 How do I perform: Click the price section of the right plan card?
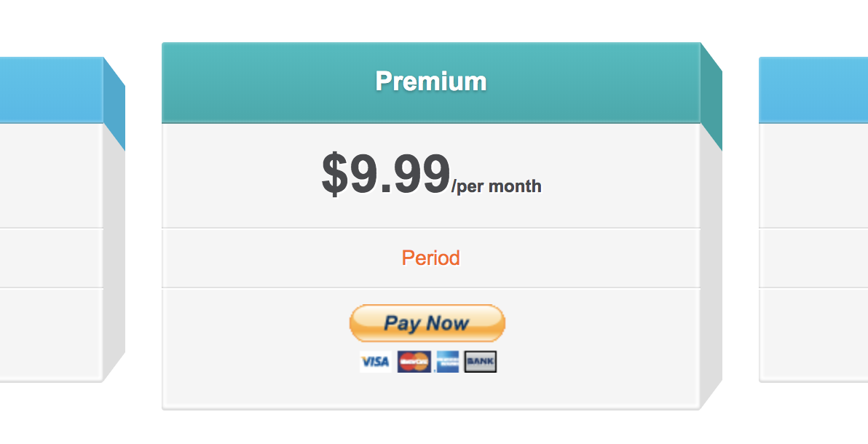coord(813,175)
